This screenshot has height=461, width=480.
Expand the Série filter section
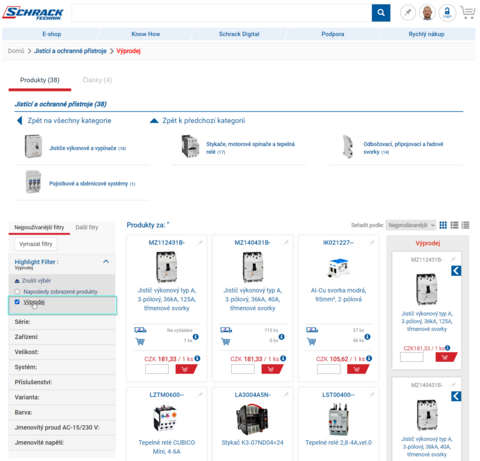pyautogui.click(x=62, y=322)
